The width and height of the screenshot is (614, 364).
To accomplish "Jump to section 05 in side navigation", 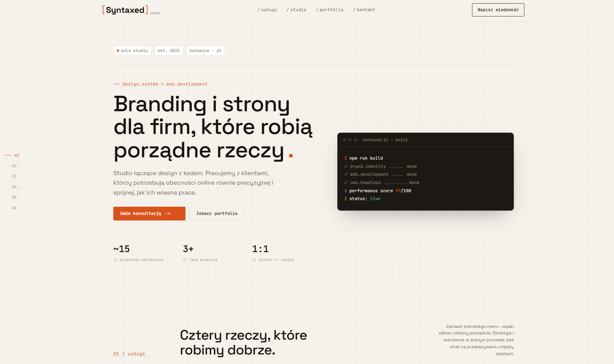I will pos(11,197).
